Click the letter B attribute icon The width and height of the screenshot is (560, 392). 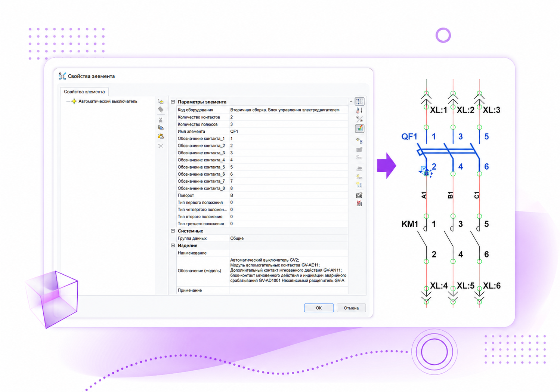tap(359, 141)
